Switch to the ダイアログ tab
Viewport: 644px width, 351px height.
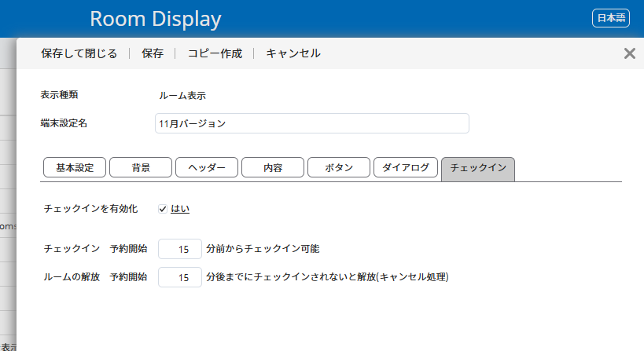[x=405, y=168]
